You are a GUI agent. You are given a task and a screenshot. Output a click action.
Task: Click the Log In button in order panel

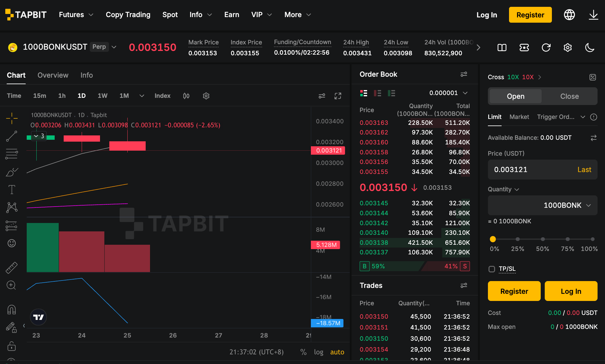[x=571, y=291]
